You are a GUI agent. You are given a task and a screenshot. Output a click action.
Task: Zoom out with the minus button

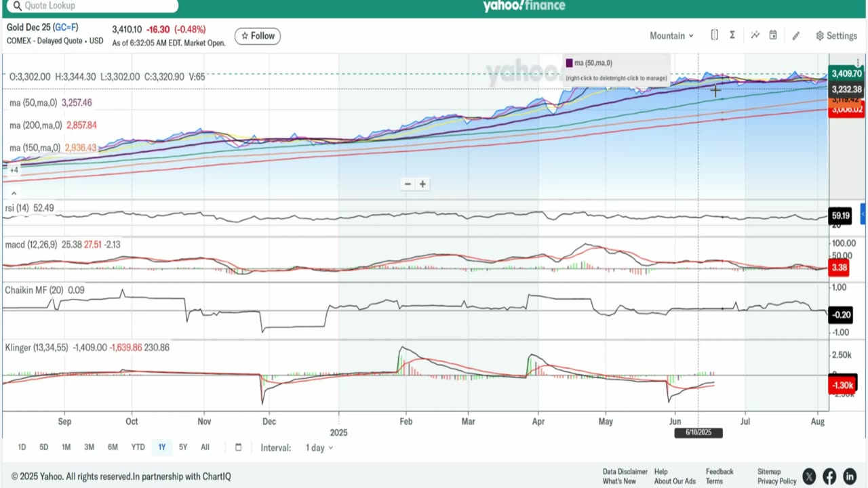408,184
